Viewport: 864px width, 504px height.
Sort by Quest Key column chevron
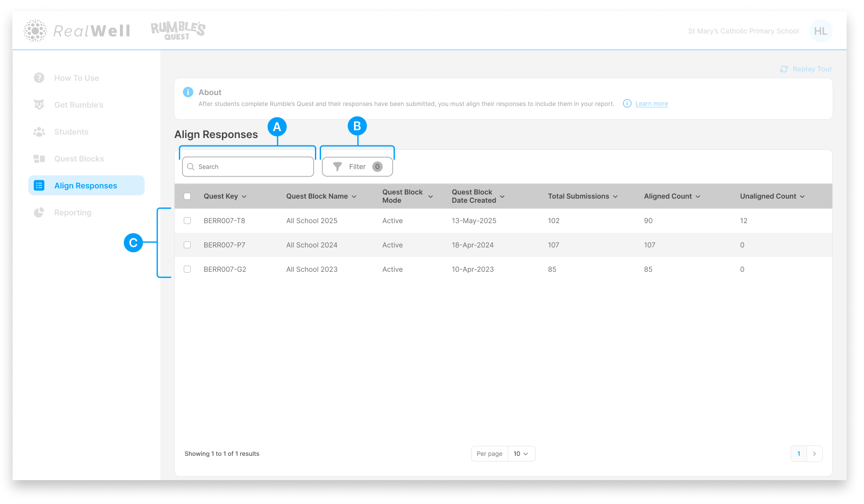click(244, 197)
